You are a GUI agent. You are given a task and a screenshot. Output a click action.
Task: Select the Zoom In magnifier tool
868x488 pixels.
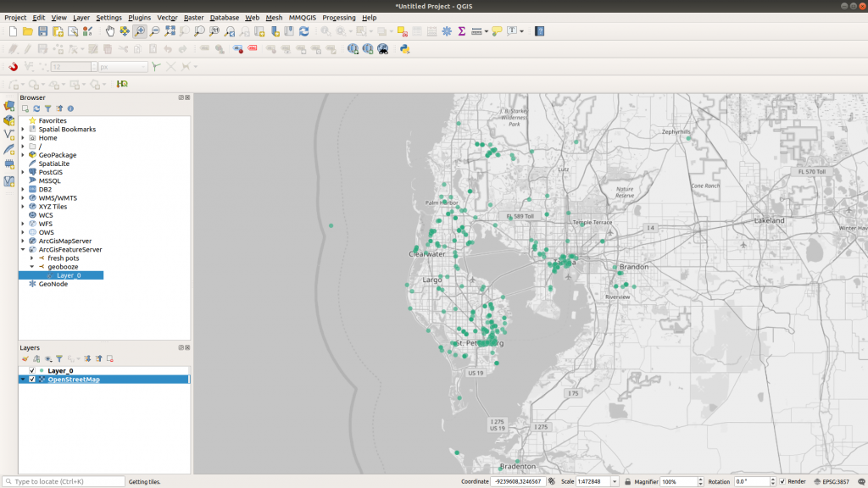pos(140,31)
